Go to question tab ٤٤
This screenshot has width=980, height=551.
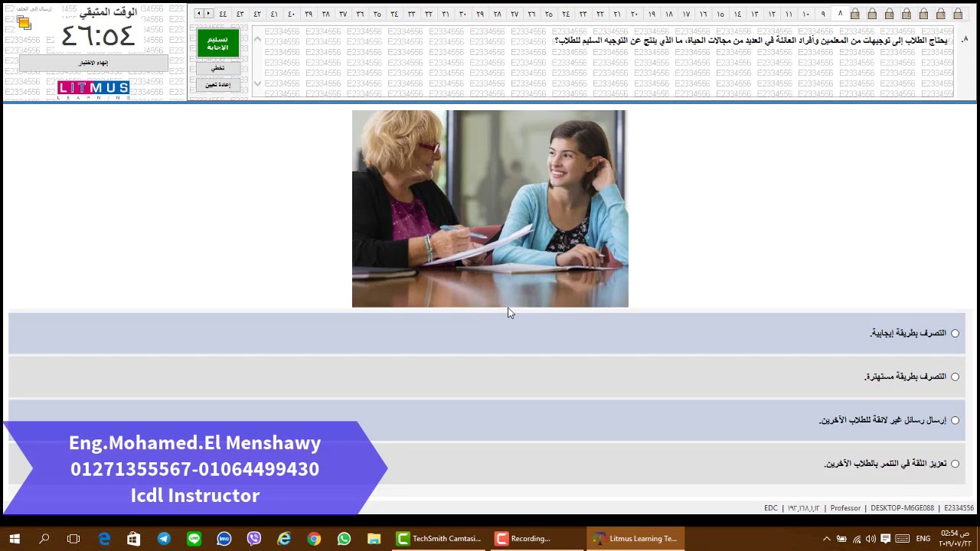point(223,14)
